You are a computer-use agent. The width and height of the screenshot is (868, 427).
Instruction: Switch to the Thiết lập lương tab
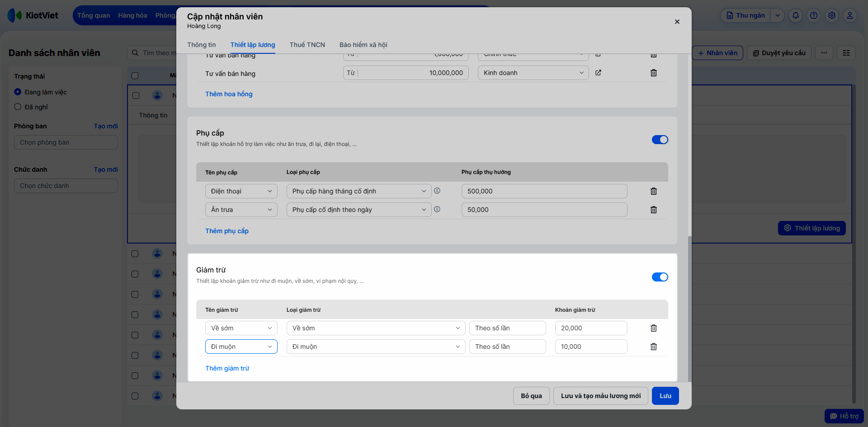click(253, 45)
